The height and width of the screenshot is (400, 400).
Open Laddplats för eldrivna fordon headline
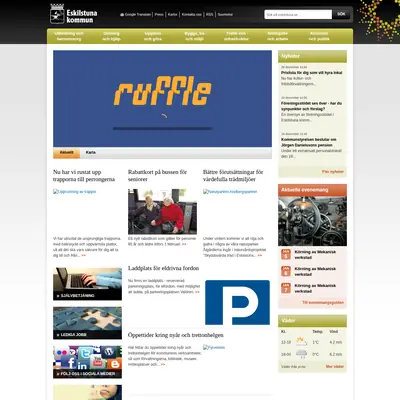tap(163, 268)
